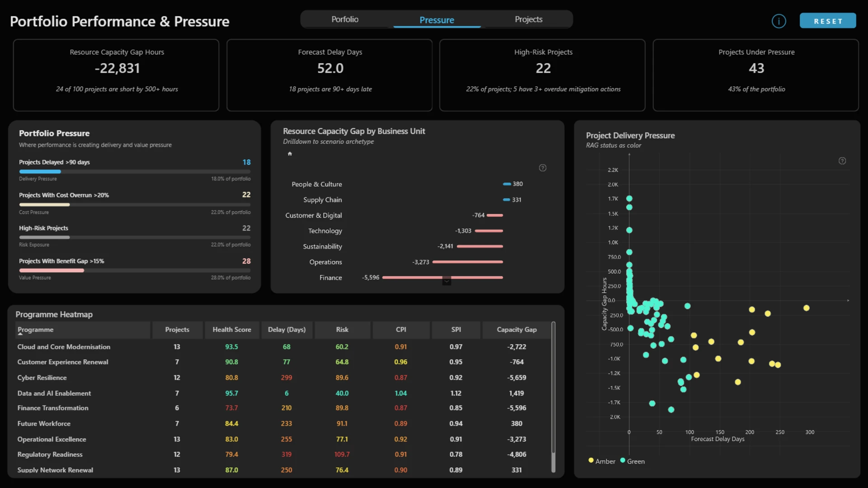Switch to the Porfolio tab
The image size is (868, 488).
point(345,19)
